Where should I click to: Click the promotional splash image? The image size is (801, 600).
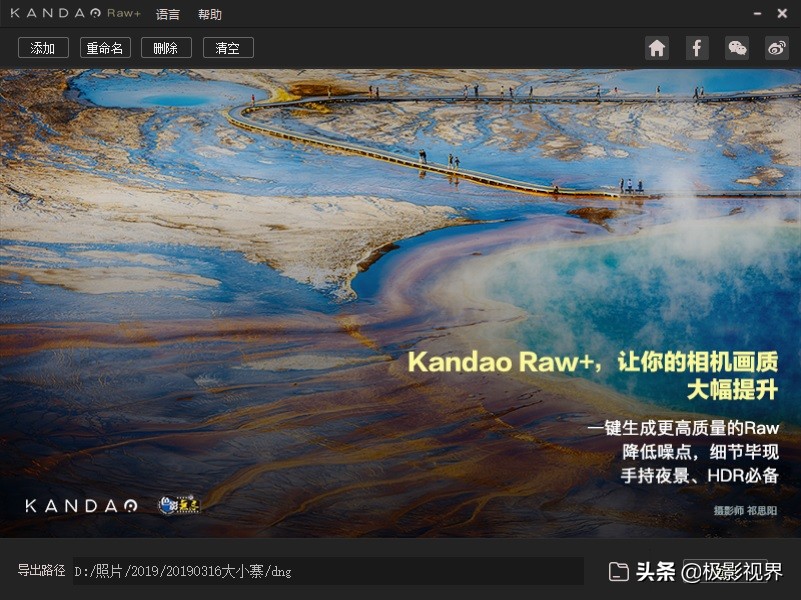pyautogui.click(x=400, y=300)
